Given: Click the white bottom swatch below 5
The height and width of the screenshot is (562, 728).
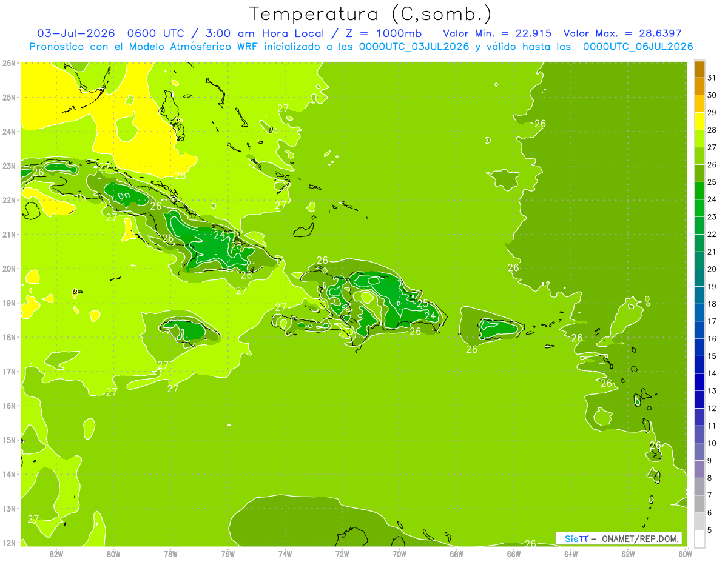Looking at the screenshot, I should [x=699, y=538].
